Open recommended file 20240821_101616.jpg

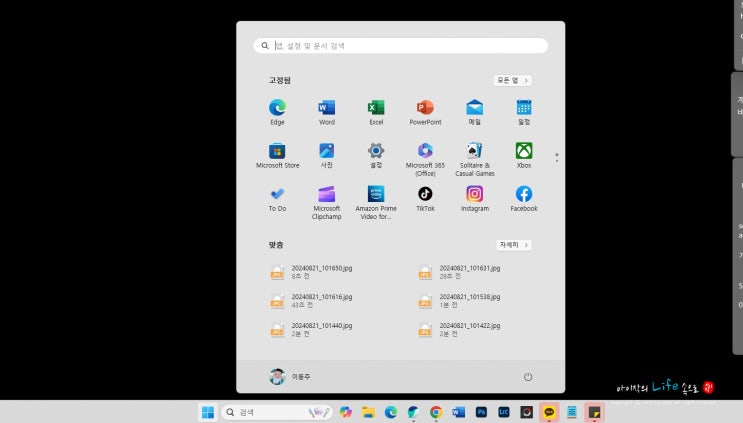(312, 301)
